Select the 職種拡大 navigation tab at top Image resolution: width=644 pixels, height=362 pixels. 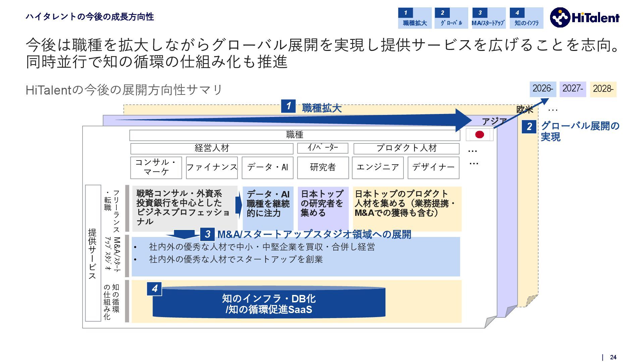coord(415,18)
